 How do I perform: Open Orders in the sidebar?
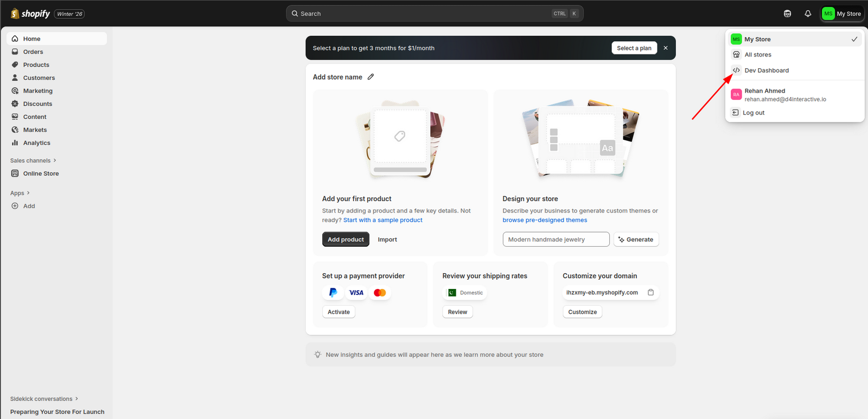(x=33, y=52)
